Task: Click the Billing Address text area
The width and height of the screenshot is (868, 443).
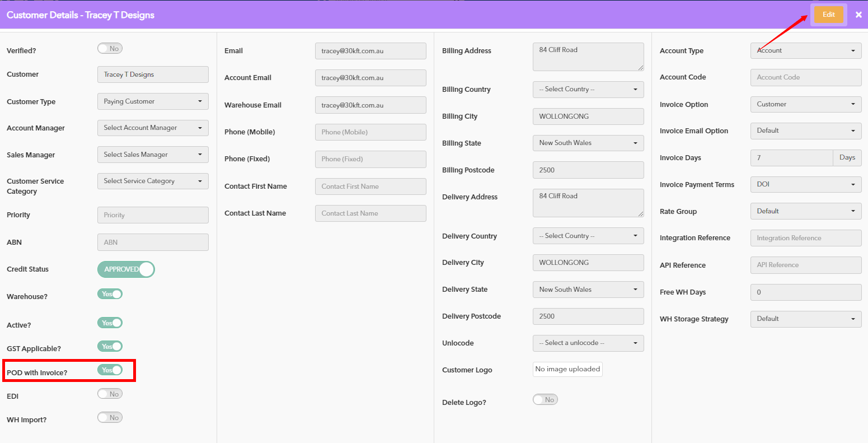Action: (588, 57)
